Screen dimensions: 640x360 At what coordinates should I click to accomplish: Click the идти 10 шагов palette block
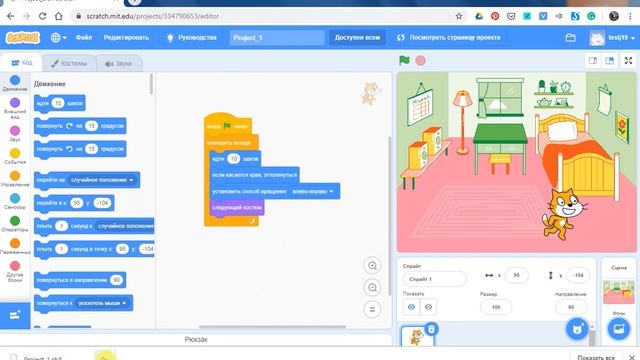pyautogui.click(x=60, y=103)
